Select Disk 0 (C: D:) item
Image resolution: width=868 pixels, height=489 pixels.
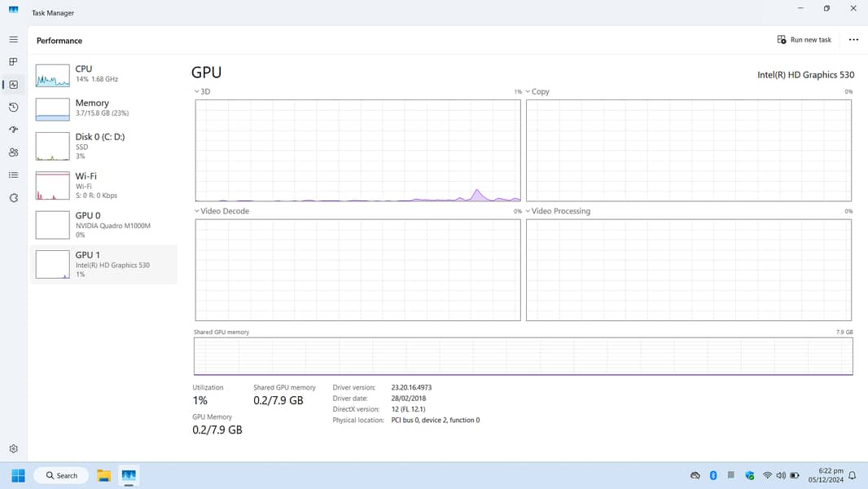click(x=103, y=146)
